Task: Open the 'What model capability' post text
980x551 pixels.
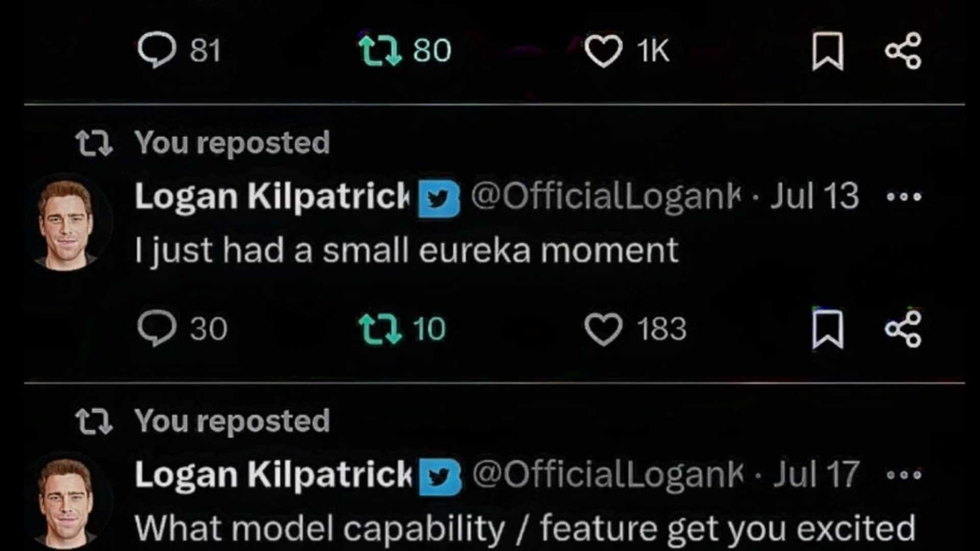Action: [525, 528]
